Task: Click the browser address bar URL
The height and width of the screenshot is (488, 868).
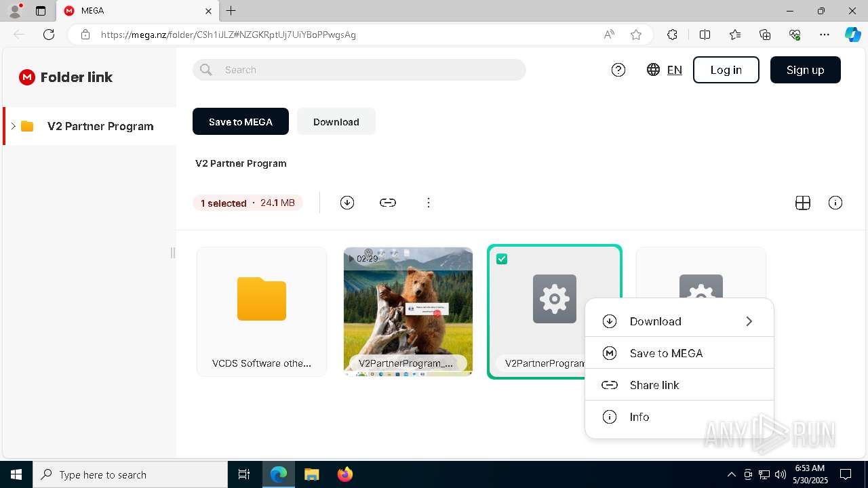Action: tap(229, 35)
